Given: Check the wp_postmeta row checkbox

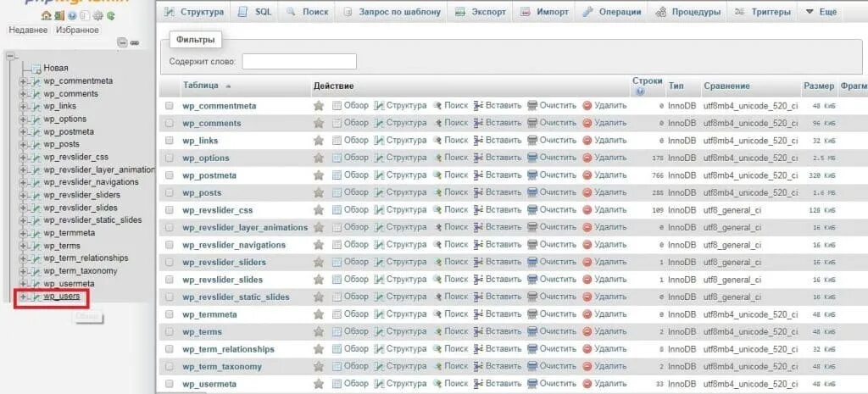Looking at the screenshot, I should (x=170, y=175).
